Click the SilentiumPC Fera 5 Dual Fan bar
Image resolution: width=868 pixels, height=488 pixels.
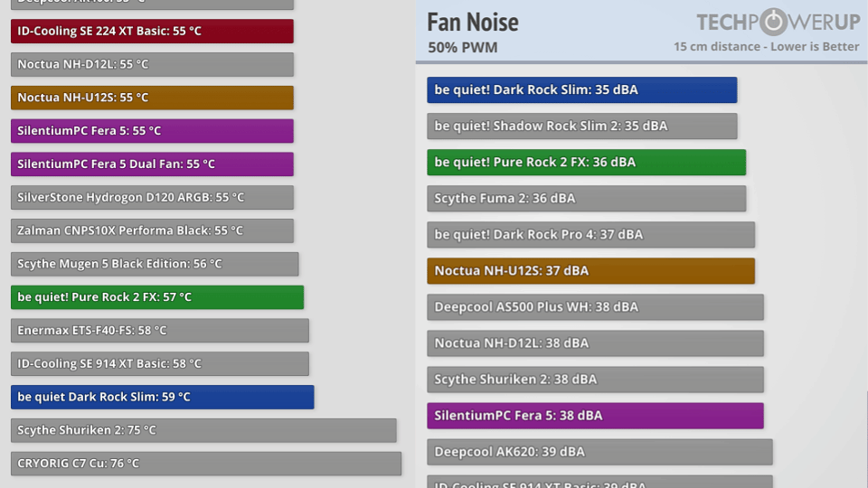[152, 164]
